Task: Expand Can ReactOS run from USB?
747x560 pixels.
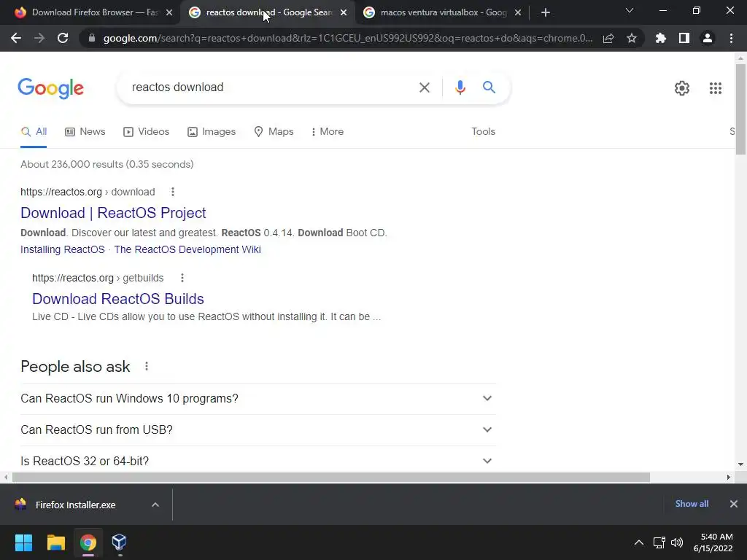Action: point(258,430)
